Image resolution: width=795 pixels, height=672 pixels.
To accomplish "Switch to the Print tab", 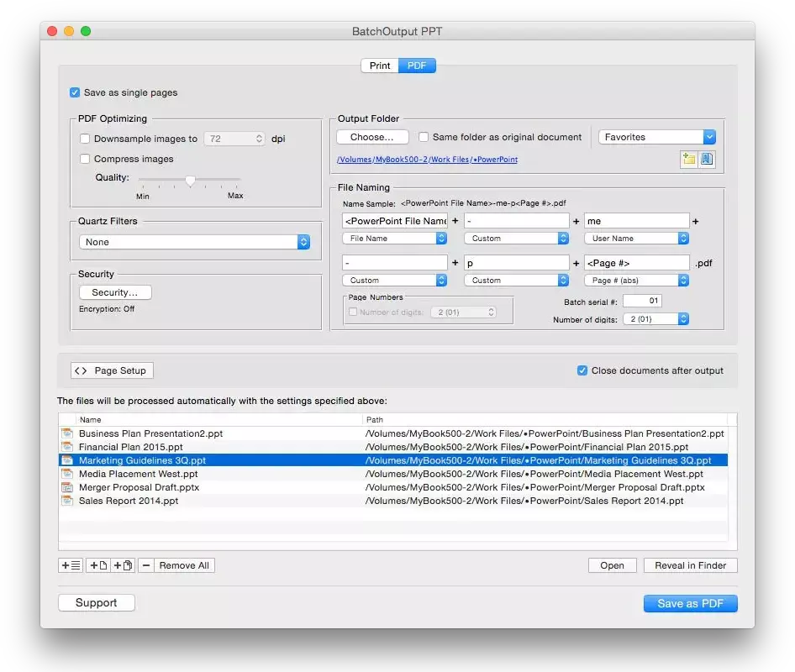I will click(x=380, y=66).
